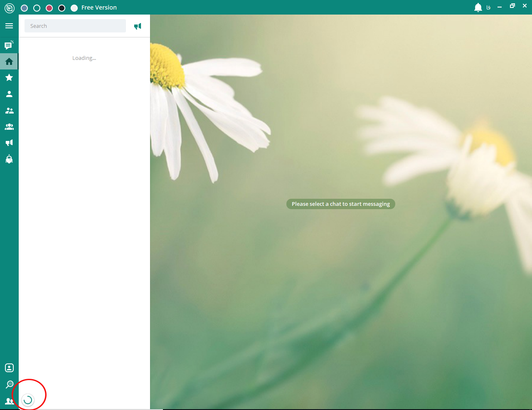
Task: Choose the teal theme color circle
Action: point(37,8)
